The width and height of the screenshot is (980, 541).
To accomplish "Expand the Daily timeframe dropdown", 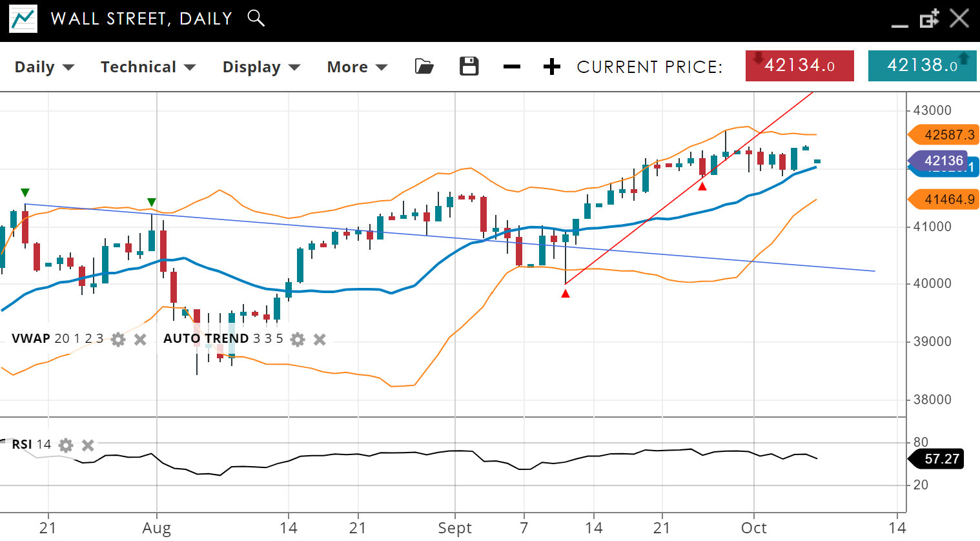I will click(45, 67).
